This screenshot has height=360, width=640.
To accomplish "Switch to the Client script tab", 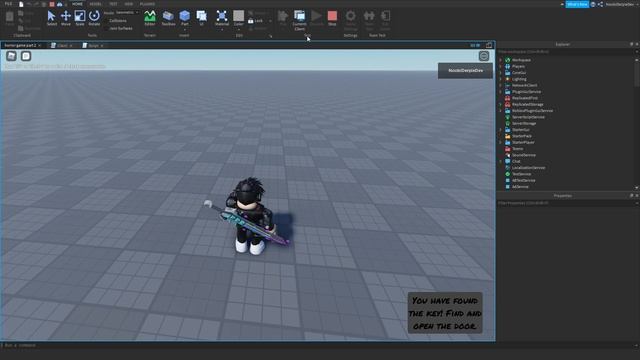I will [62, 45].
